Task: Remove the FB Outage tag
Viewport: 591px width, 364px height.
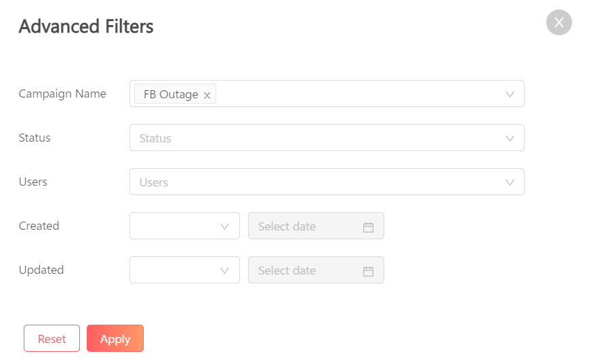Action: pyautogui.click(x=207, y=96)
